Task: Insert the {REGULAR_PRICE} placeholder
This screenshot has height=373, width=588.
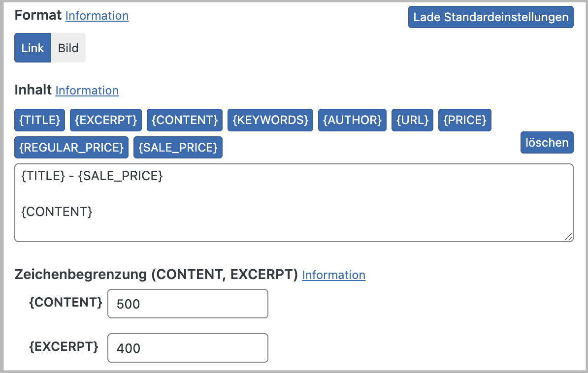Action: pos(71,147)
